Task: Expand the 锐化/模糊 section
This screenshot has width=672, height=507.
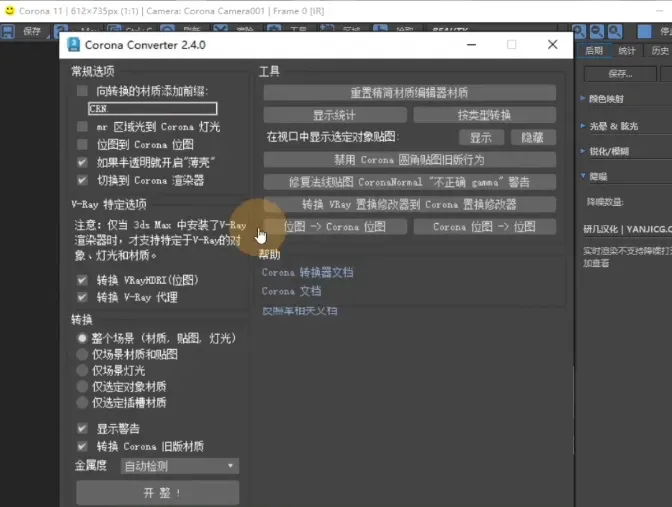Action: (x=583, y=151)
